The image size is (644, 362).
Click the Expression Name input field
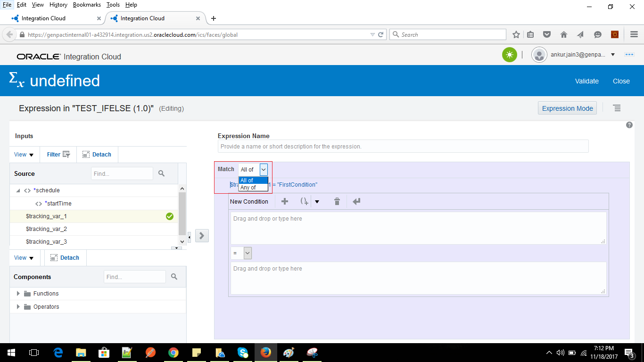(x=403, y=146)
